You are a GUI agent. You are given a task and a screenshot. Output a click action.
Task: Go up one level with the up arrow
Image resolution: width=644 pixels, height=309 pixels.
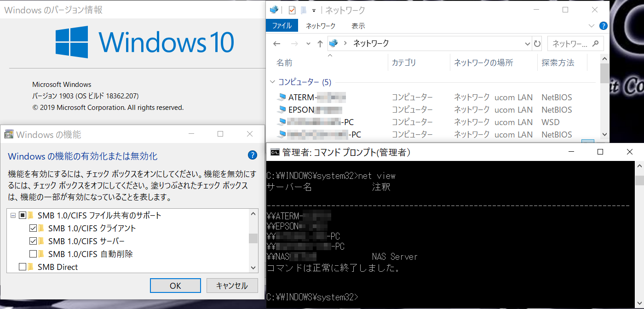320,44
